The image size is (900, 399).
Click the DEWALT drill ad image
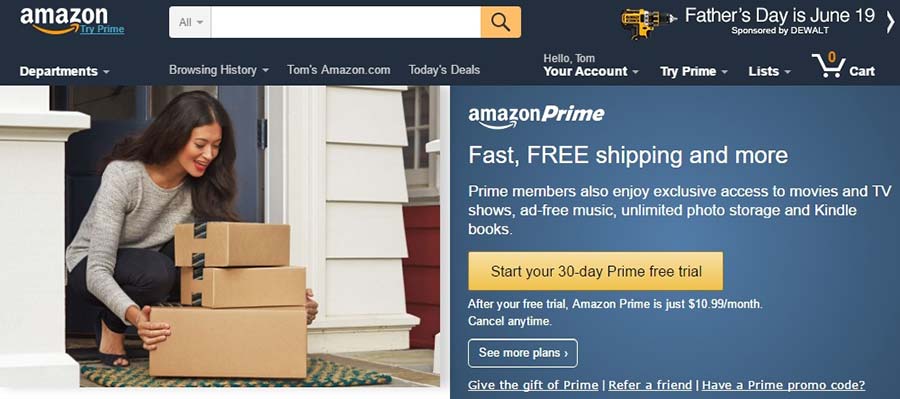(648, 23)
